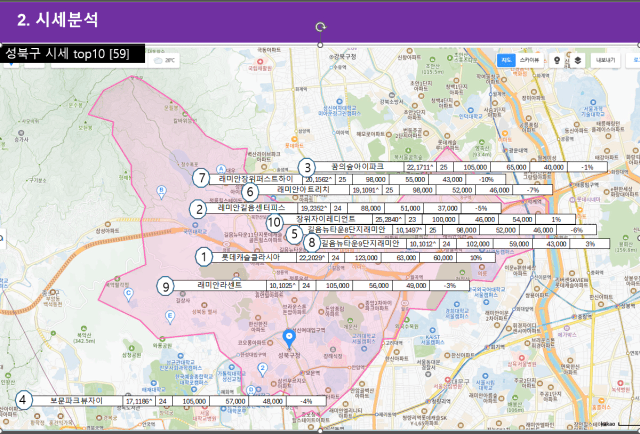This screenshot has width=640, height=434.
Task: Click the blue map marker labeled C
Action: (129, 294)
